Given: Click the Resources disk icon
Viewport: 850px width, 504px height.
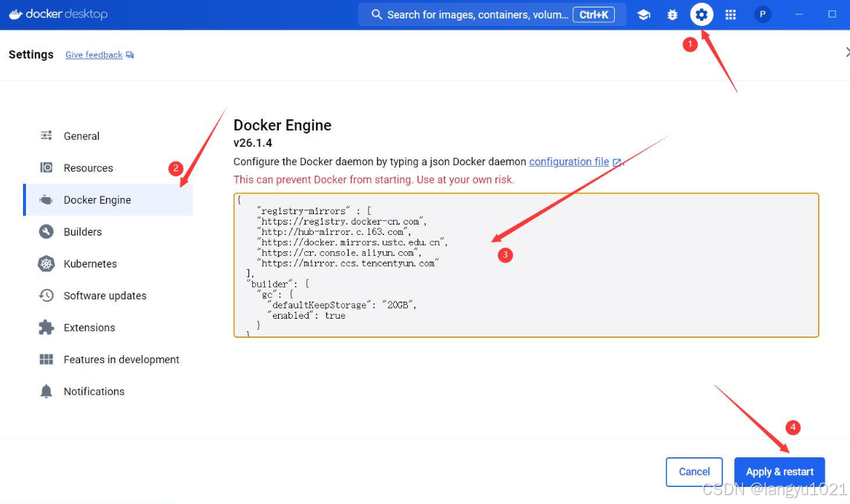Looking at the screenshot, I should point(46,168).
